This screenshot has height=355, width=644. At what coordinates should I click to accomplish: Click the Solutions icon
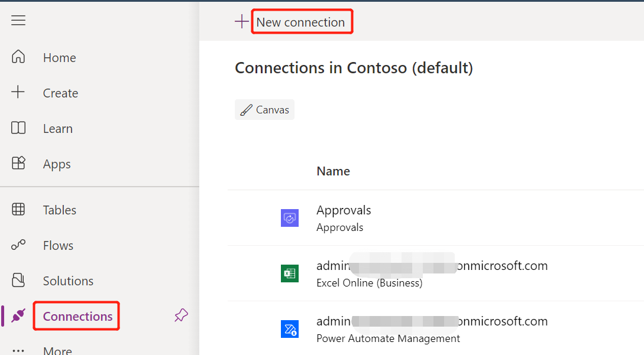point(18,281)
